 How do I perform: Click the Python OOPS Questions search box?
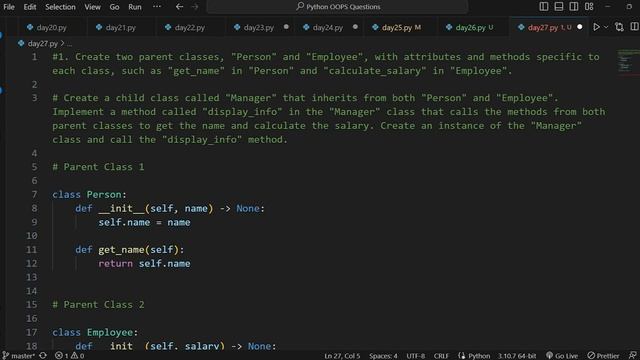(337, 7)
